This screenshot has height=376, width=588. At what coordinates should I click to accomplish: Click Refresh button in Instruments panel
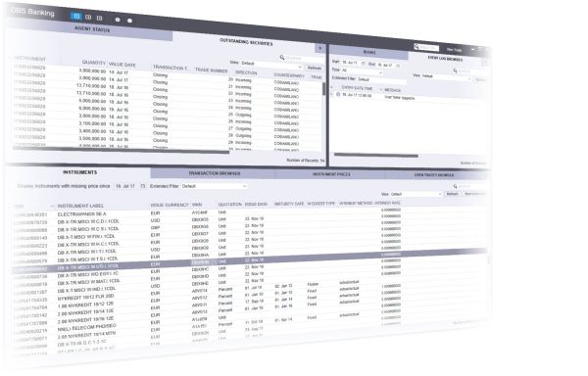click(x=452, y=194)
